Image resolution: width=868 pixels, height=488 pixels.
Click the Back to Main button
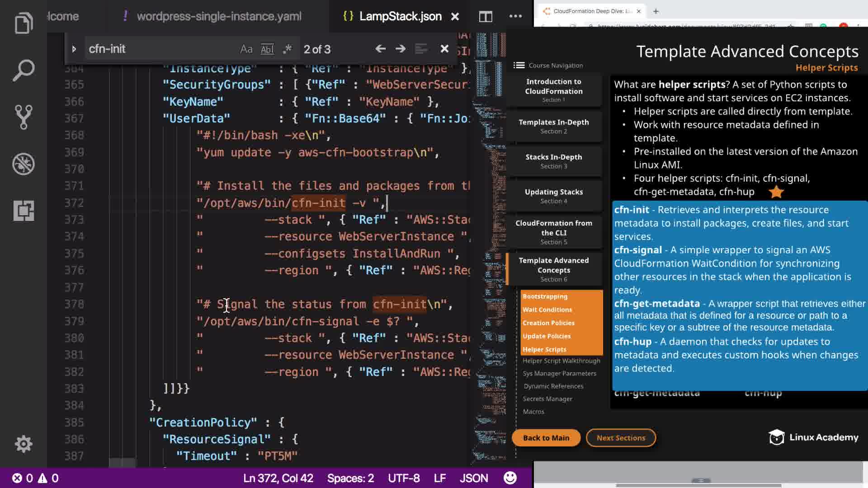click(x=546, y=438)
